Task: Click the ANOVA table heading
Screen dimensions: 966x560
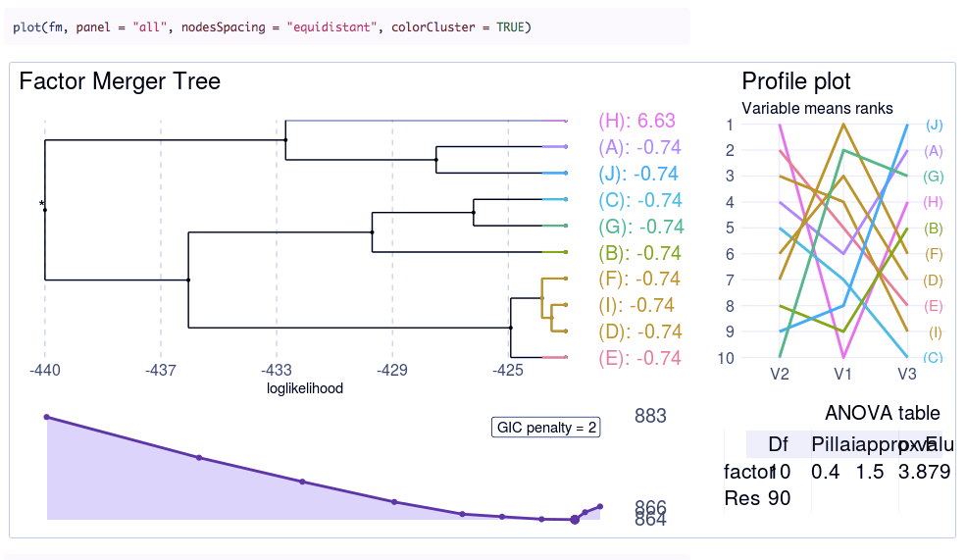Action: click(882, 413)
